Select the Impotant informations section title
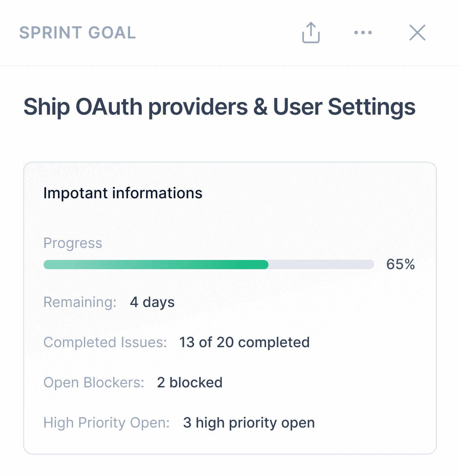Viewport: 460px width, 476px height. (x=123, y=193)
